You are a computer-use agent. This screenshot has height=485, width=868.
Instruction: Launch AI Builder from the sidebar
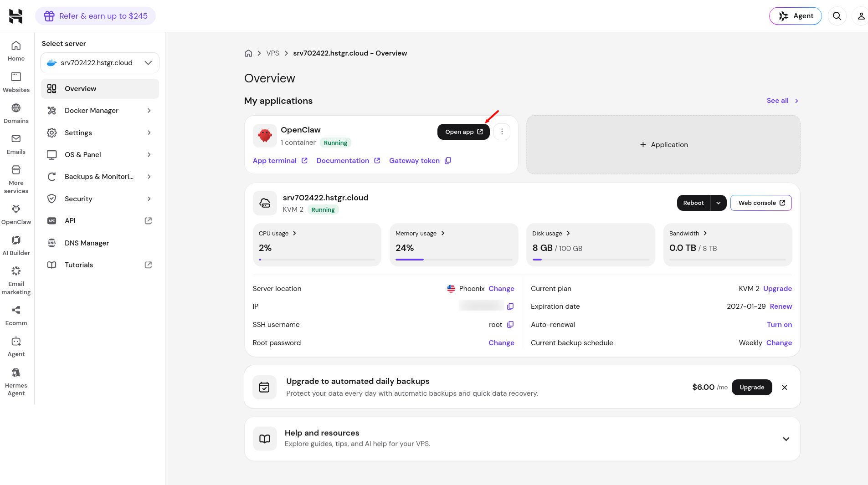click(x=16, y=245)
